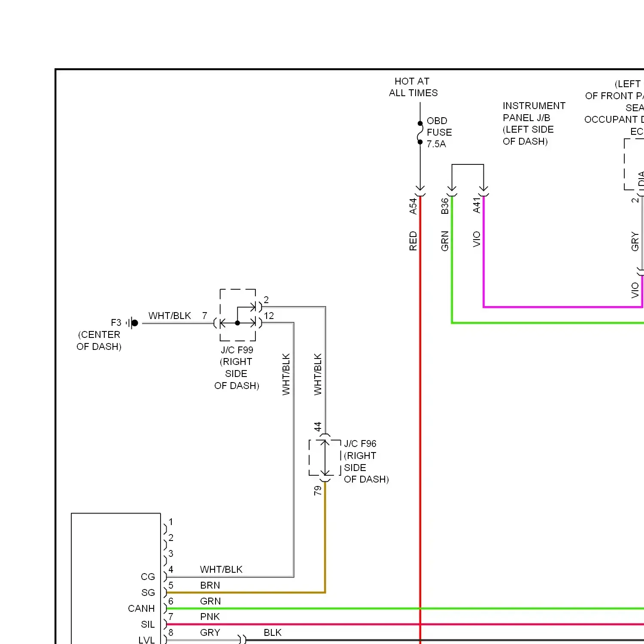Click the "INSTRUMENT PANEL J/B" label
Viewport: 644px width, 644px height.
pos(534,112)
